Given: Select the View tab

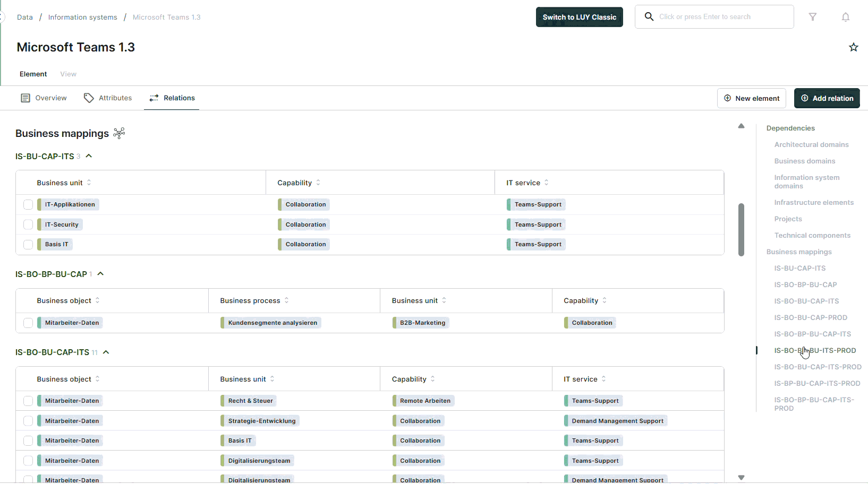Looking at the screenshot, I should point(68,74).
